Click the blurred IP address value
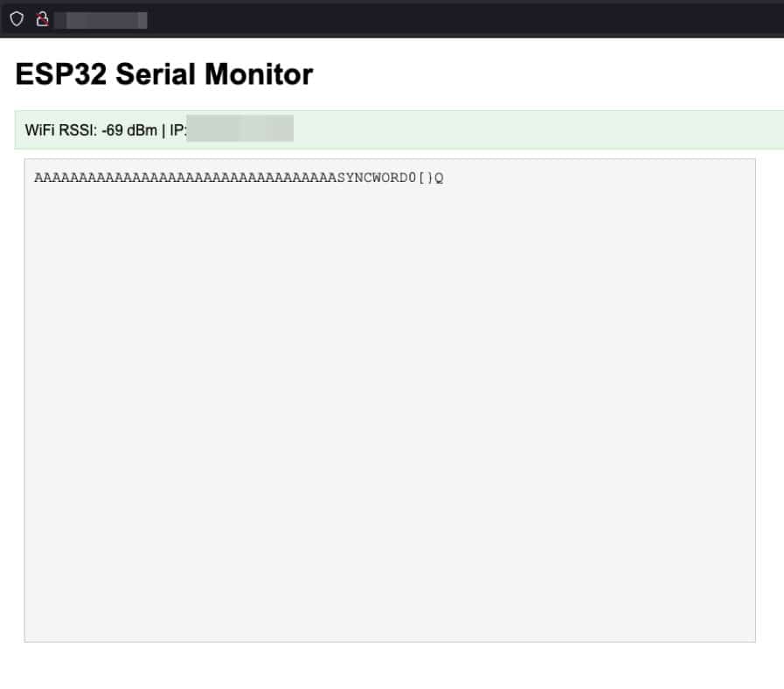 click(240, 129)
